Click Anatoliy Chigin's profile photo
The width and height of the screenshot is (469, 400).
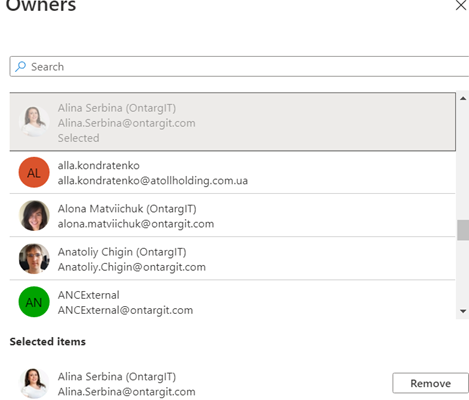tap(34, 259)
